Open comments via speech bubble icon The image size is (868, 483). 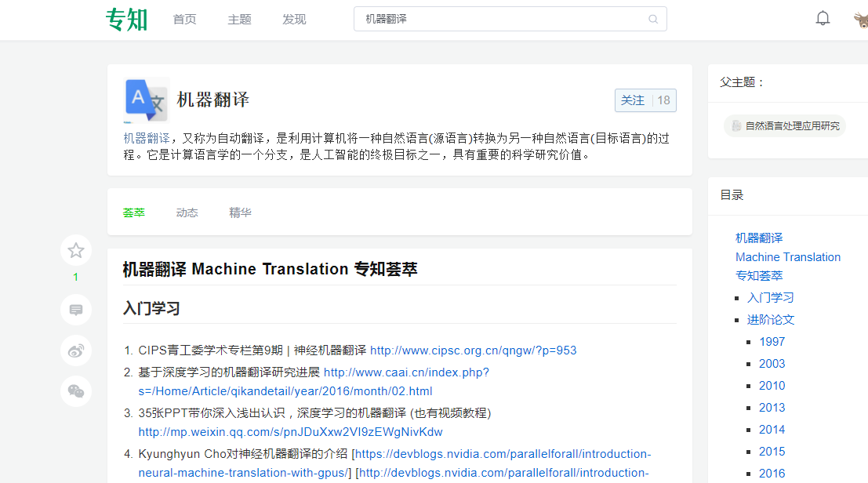coord(75,310)
